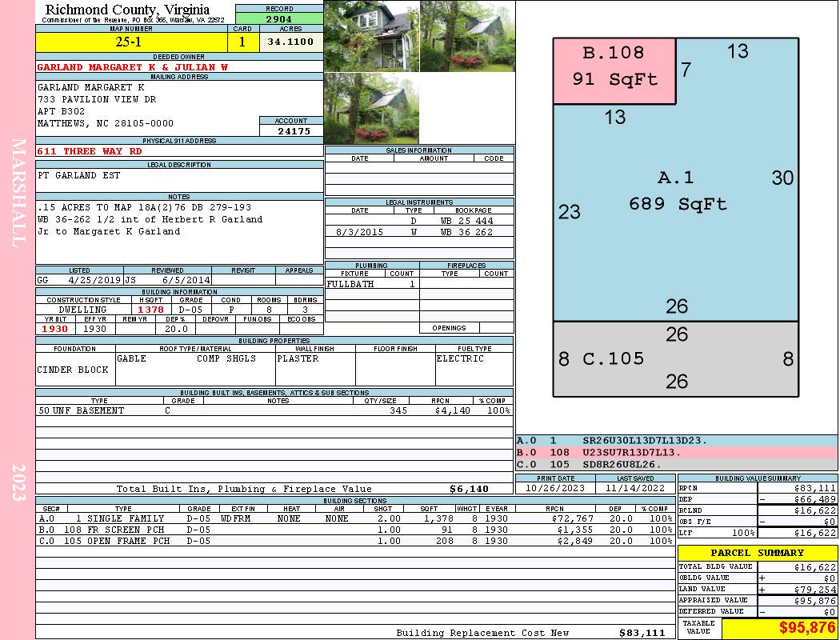Viewport: 840px width, 640px height.
Task: Click the lower house photo thumbnail
Action: tap(372, 108)
